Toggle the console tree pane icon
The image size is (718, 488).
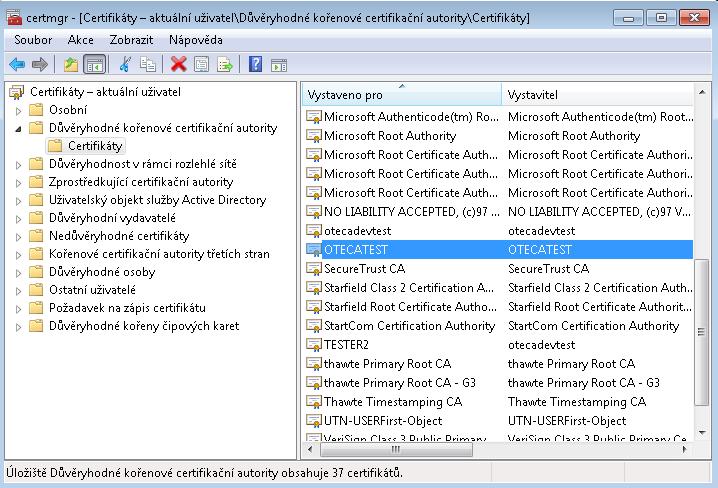[95, 65]
